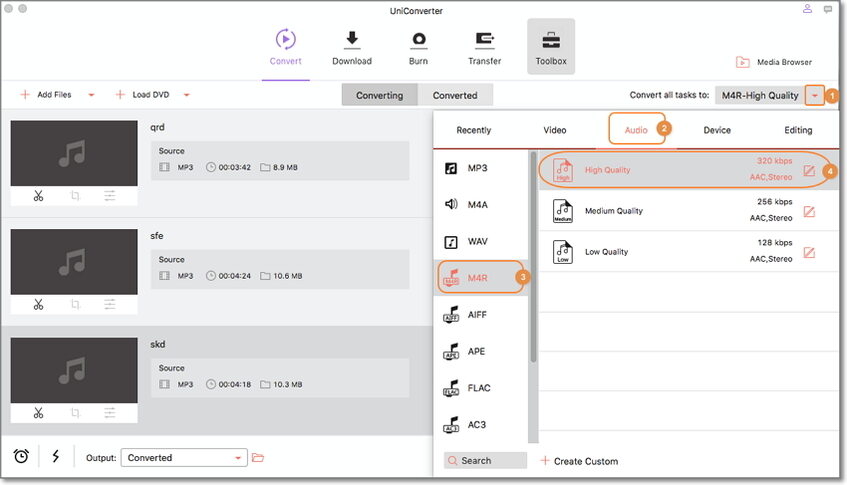
Task: Open crop tool for sfe
Action: 75,305
